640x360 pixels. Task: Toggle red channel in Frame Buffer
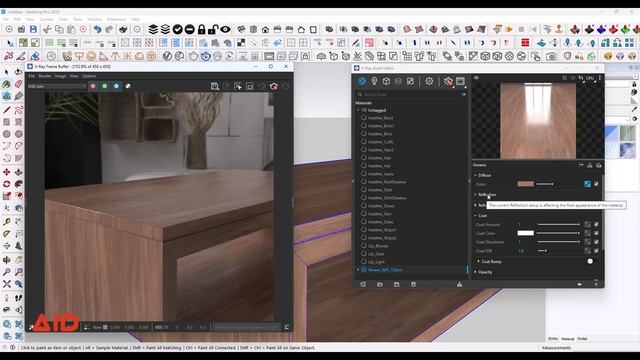[x=93, y=86]
